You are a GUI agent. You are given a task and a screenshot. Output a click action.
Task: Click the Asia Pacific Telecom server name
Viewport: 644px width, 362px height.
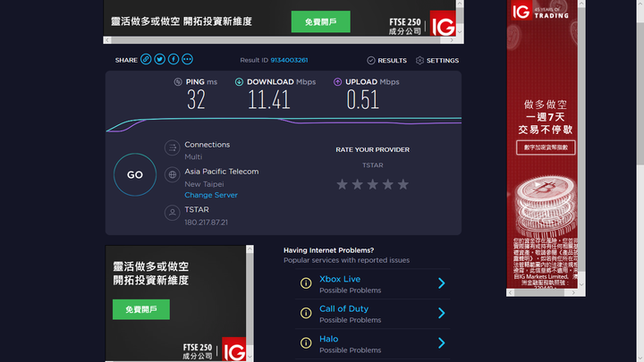222,172
